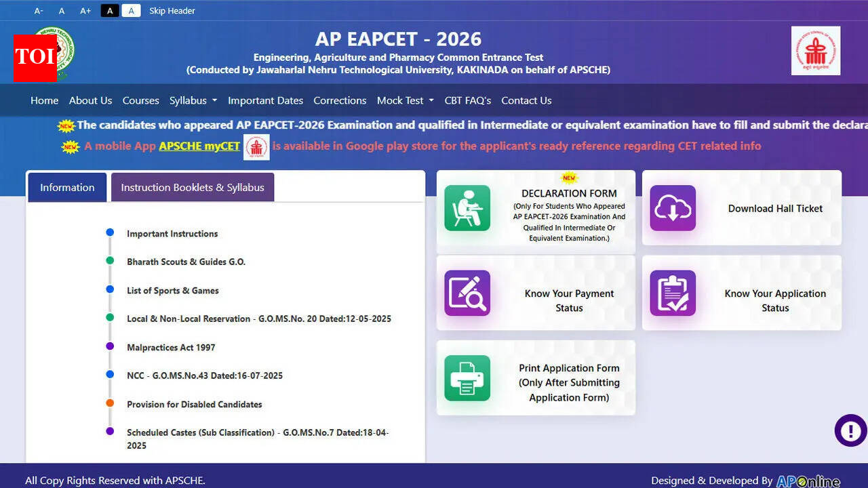
Task: Open the exclamation alert bubble icon
Action: point(850,430)
